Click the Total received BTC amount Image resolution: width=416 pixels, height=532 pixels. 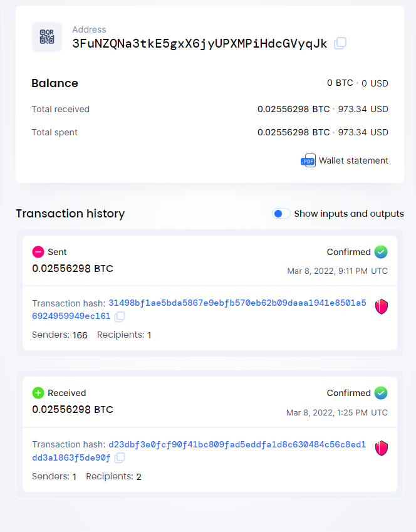tap(293, 109)
